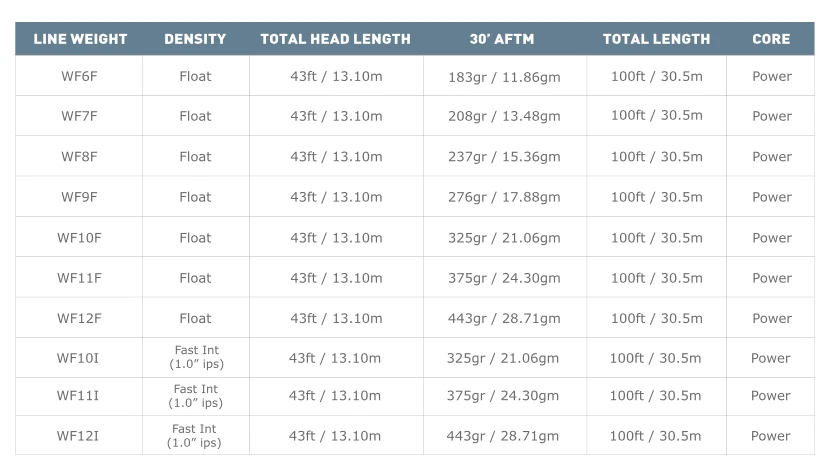Click the CORE column header
Viewport: 836px width, 472px height.
click(x=771, y=39)
